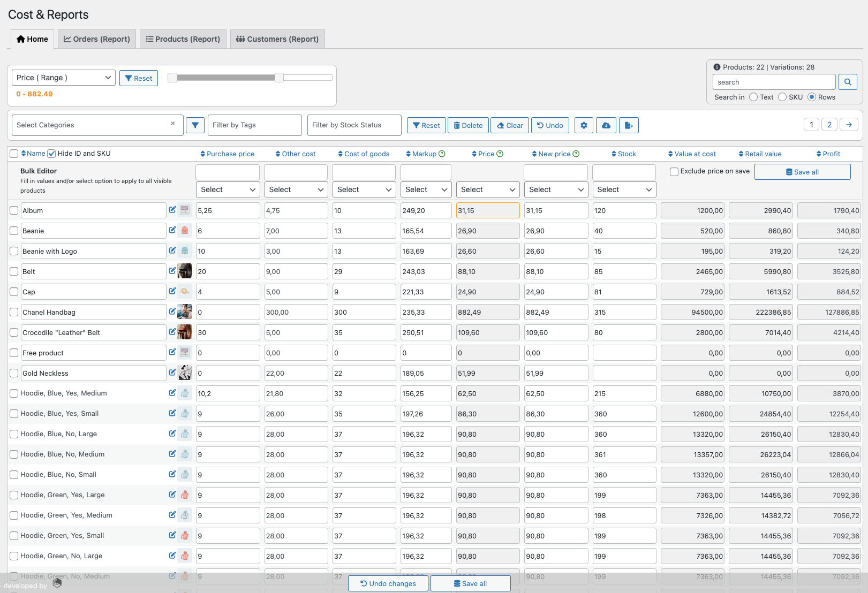Click the search magnifier icon
The width and height of the screenshot is (868, 593).
848,82
